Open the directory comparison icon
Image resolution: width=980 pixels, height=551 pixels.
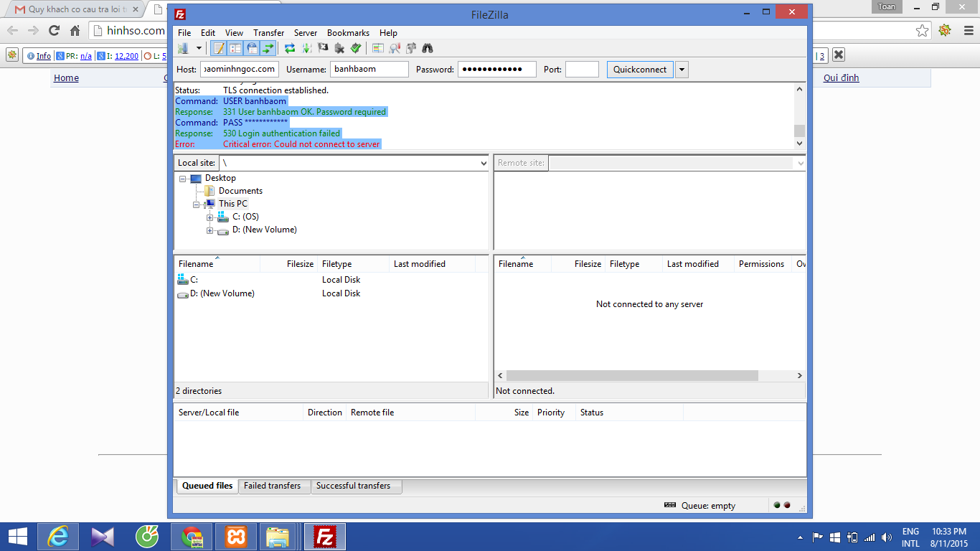tap(395, 48)
